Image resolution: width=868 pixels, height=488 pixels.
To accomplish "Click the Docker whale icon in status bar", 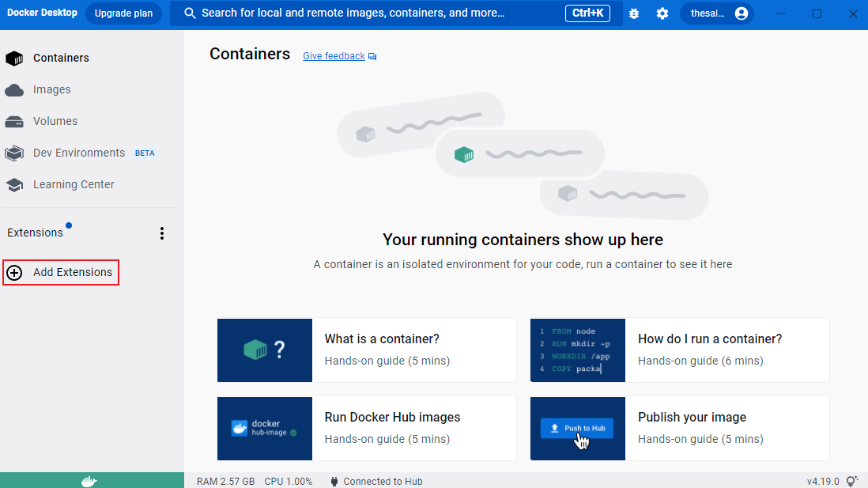I will (x=89, y=481).
